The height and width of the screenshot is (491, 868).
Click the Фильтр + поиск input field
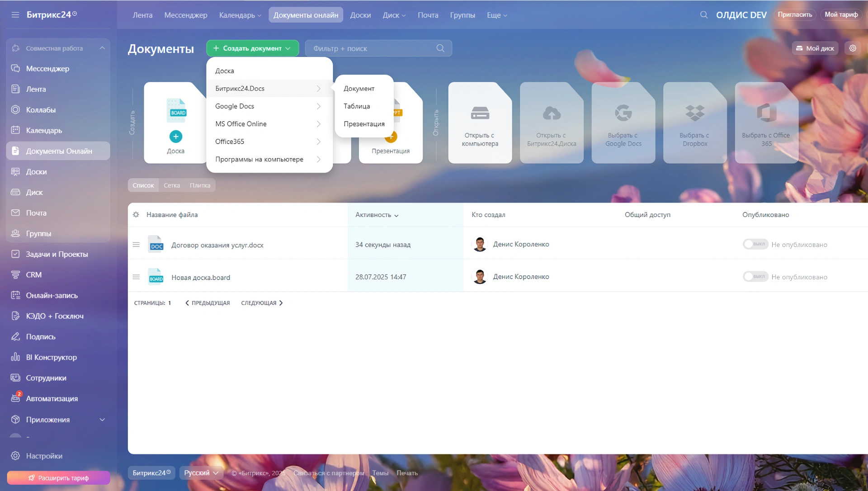pos(371,48)
